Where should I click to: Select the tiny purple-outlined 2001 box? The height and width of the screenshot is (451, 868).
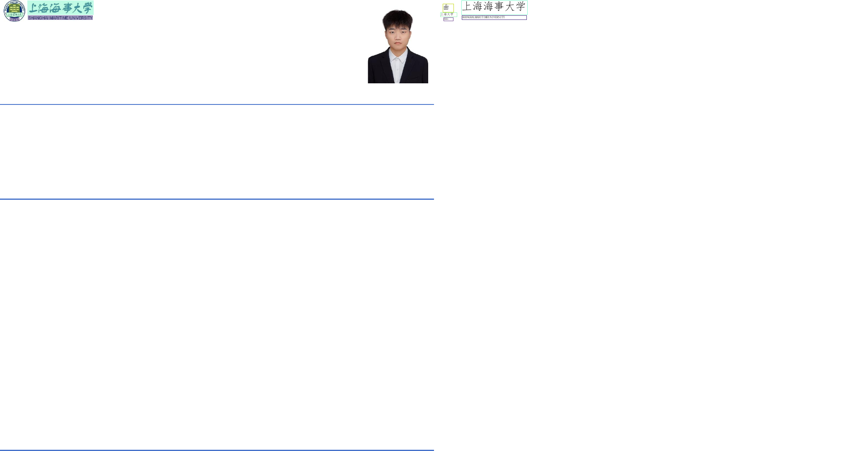[448, 19]
